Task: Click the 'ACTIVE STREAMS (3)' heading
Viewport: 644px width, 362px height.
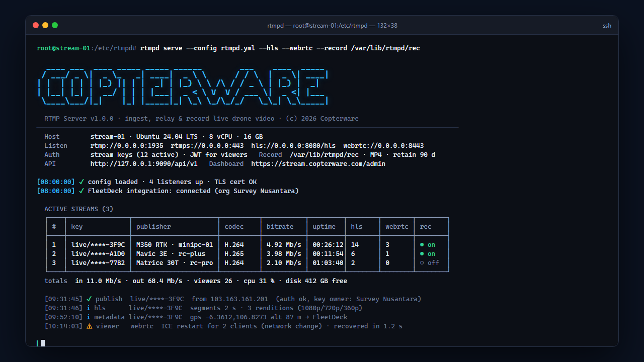Action: click(79, 209)
